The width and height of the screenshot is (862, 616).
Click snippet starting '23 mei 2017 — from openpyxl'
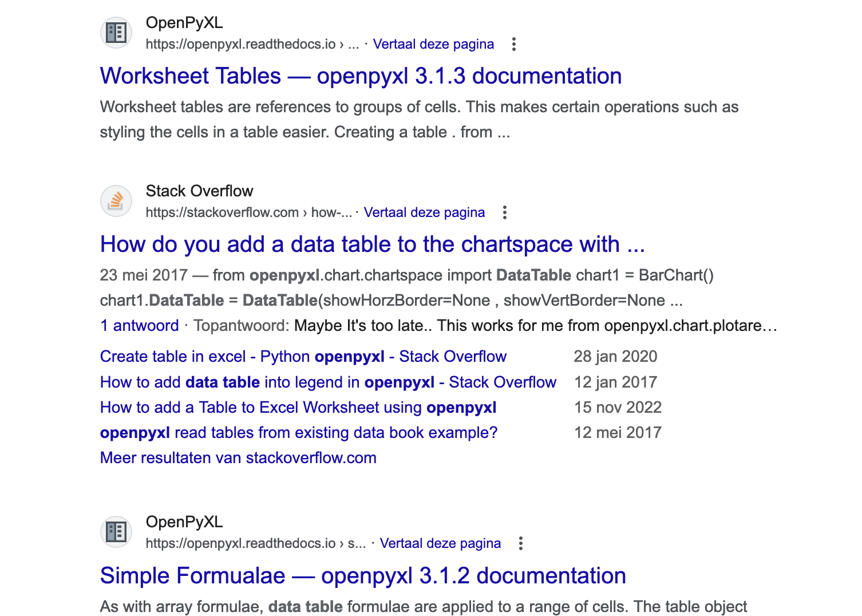407,288
